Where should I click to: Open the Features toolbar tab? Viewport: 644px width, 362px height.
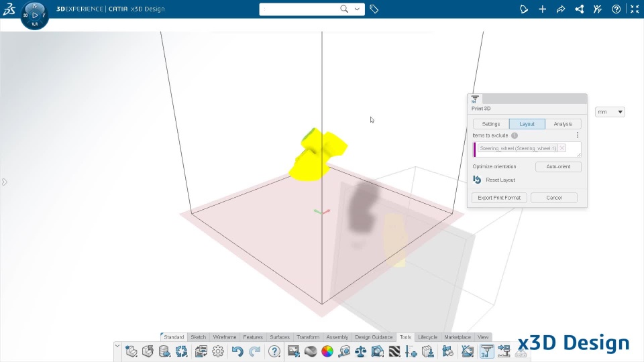click(253, 337)
